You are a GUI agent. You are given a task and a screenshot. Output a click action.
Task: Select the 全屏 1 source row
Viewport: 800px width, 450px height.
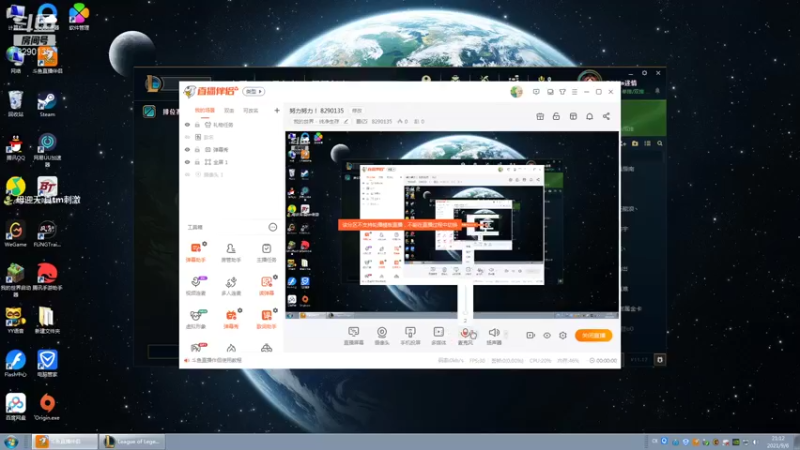(x=231, y=162)
